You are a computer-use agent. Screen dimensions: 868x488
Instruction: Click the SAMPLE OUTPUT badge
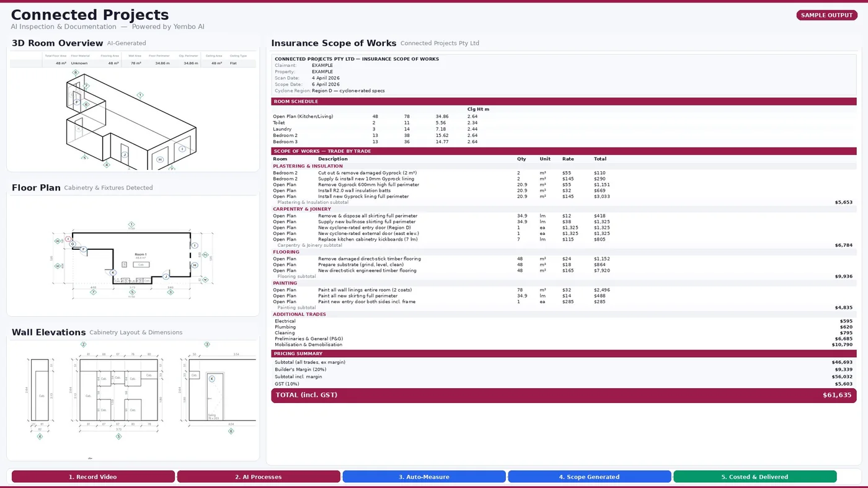[x=827, y=16]
